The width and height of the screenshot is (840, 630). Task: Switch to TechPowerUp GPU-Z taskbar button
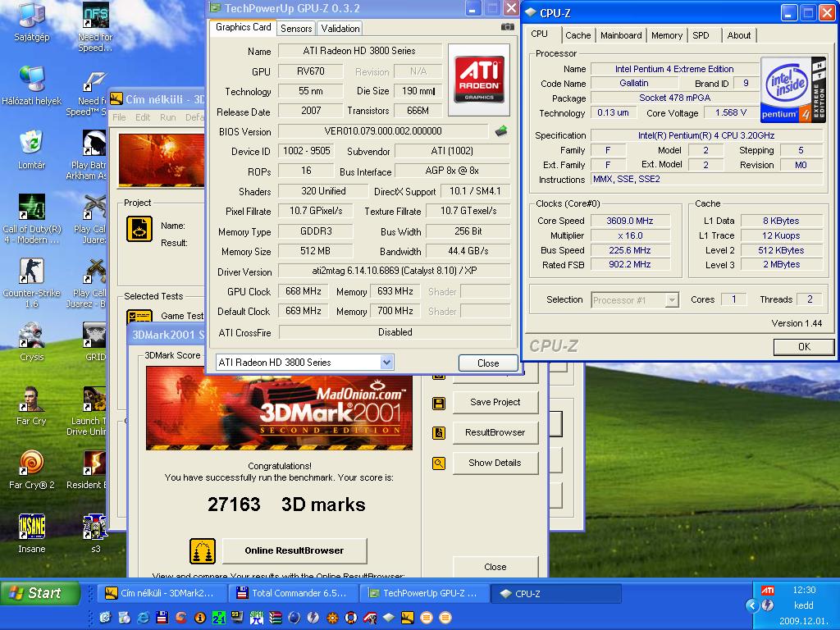click(425, 594)
